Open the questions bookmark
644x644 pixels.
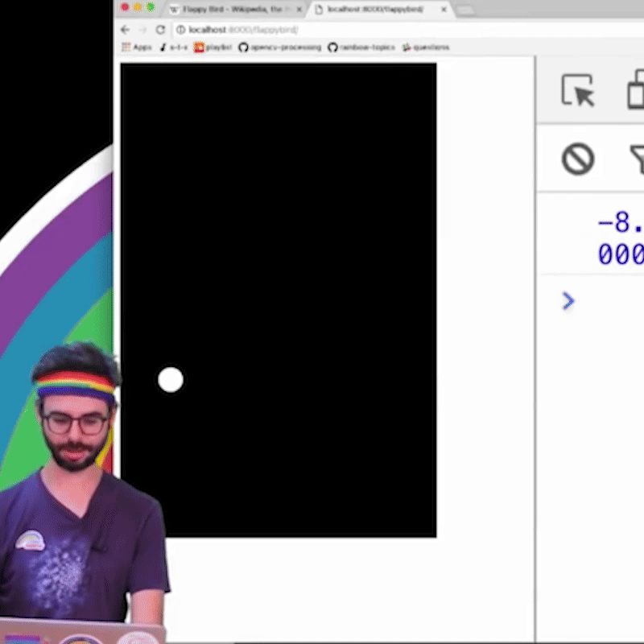(x=425, y=47)
